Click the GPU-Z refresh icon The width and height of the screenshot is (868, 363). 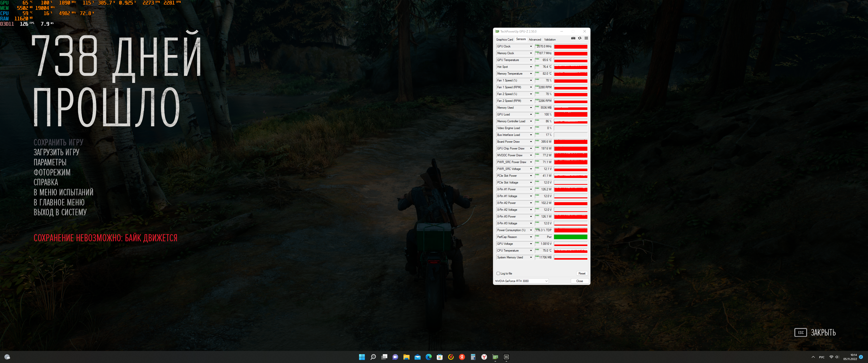pos(580,38)
